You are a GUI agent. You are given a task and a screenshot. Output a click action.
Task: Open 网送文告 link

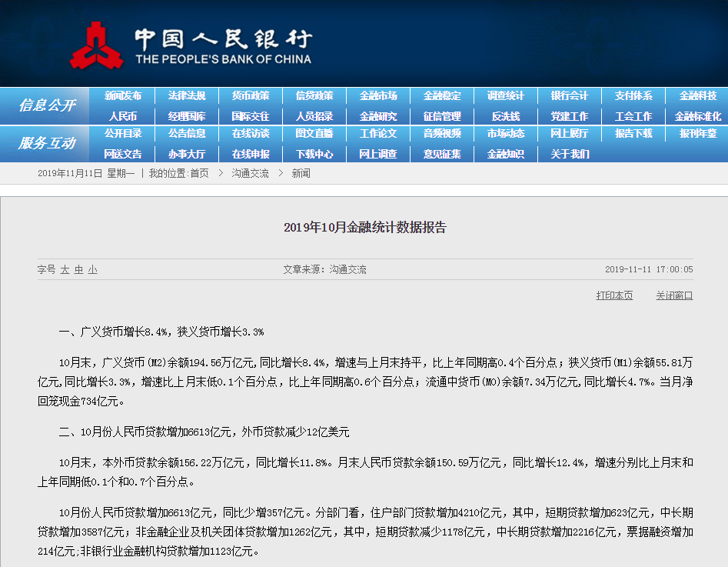(122, 154)
